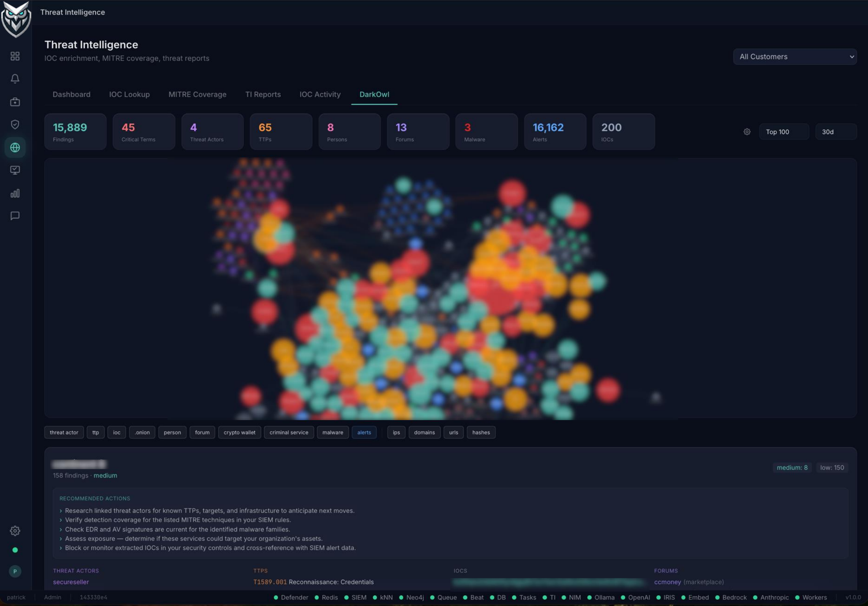The height and width of the screenshot is (606, 868).
Task: Click the low: 150 severity badge
Action: coord(832,468)
